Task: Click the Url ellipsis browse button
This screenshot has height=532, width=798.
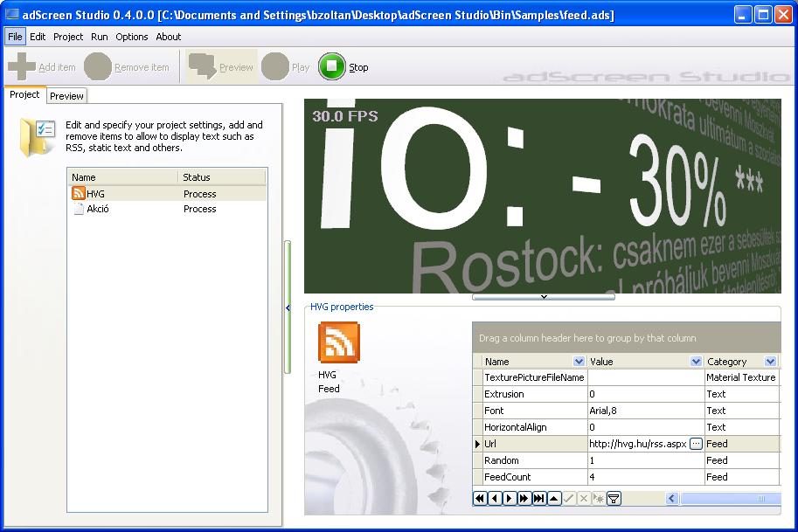Action: point(696,444)
